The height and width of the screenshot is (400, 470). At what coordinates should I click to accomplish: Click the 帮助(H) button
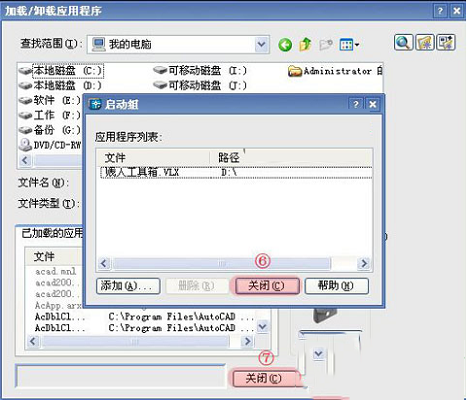336,286
